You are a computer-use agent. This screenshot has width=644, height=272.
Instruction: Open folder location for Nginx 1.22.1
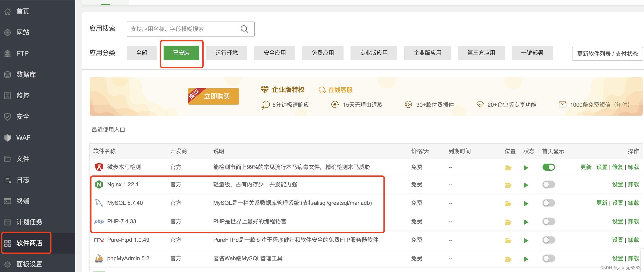[x=508, y=185]
